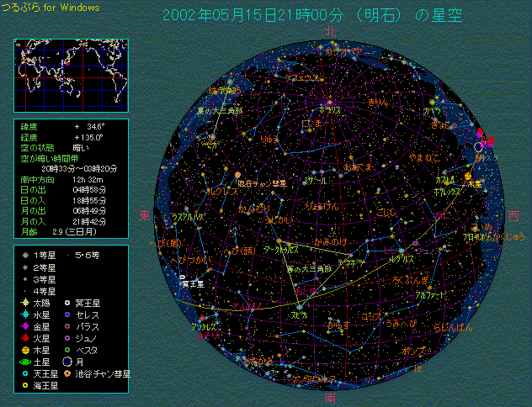Viewport: 532px width, 407px height.
Task: Click the Polaris (ポラリス) label on chart
Action: point(332,108)
